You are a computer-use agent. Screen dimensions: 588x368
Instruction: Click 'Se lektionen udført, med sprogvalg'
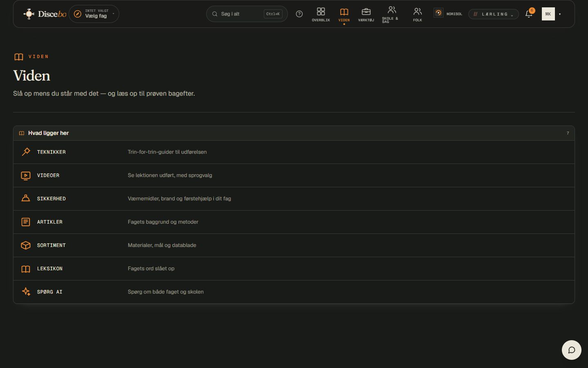pos(170,175)
